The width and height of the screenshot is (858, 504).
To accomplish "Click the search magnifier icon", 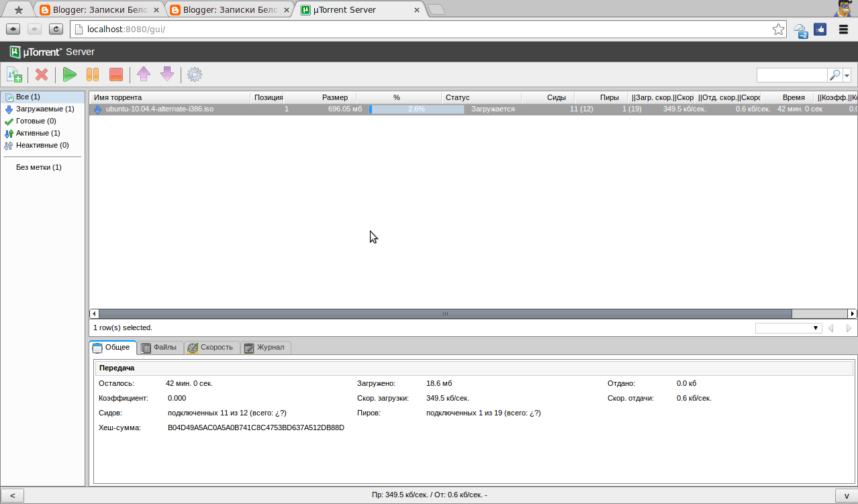I will click(x=835, y=75).
